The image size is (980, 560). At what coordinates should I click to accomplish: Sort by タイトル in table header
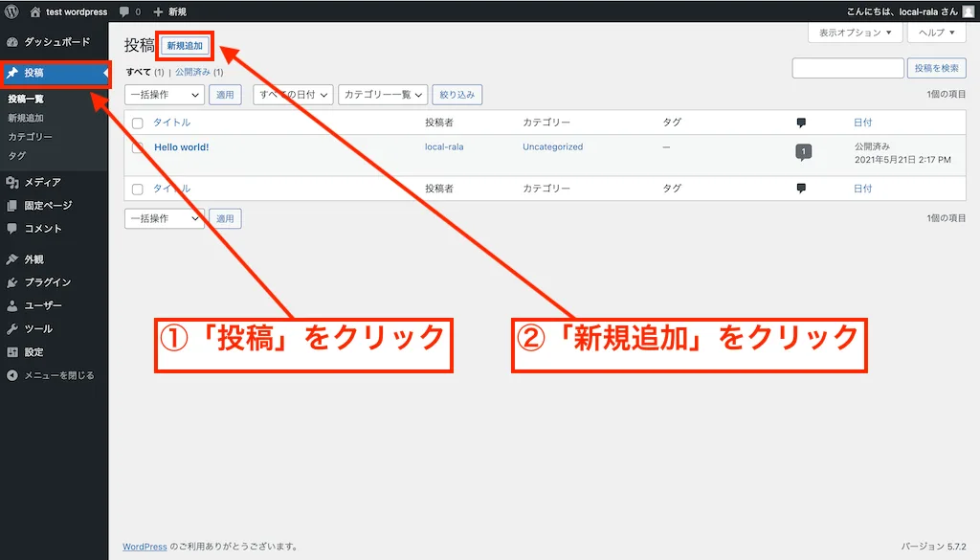coord(172,123)
